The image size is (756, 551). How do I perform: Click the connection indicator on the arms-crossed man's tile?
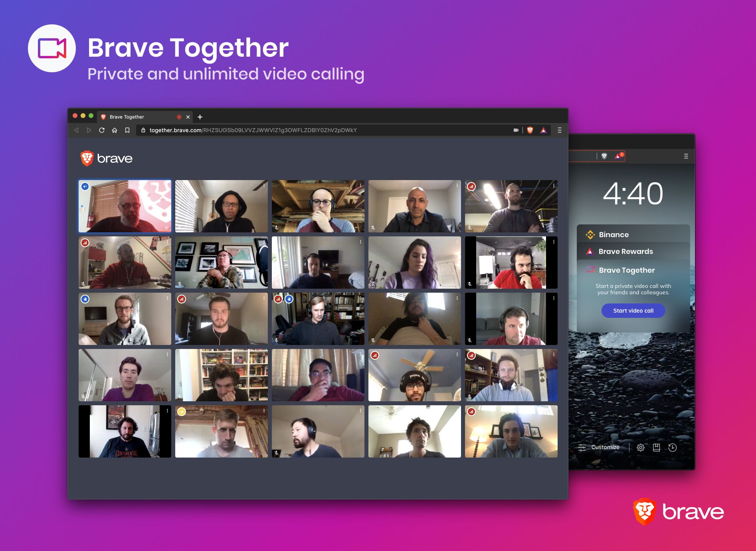tap(471, 186)
